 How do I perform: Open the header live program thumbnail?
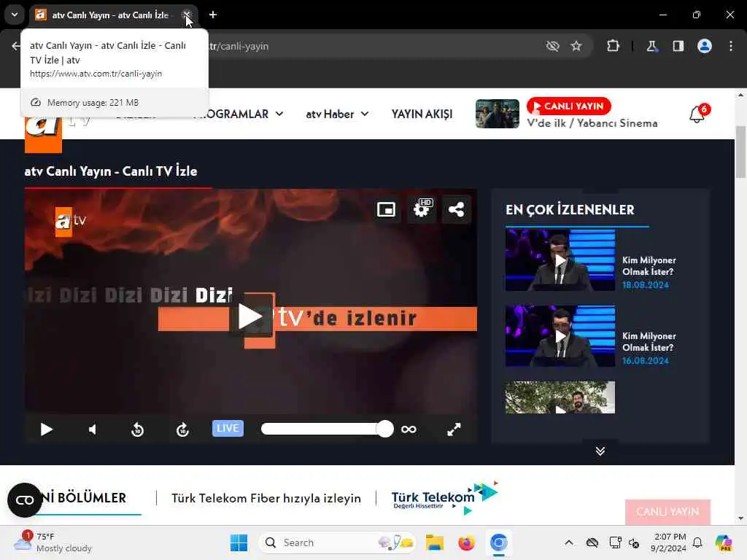(497, 113)
